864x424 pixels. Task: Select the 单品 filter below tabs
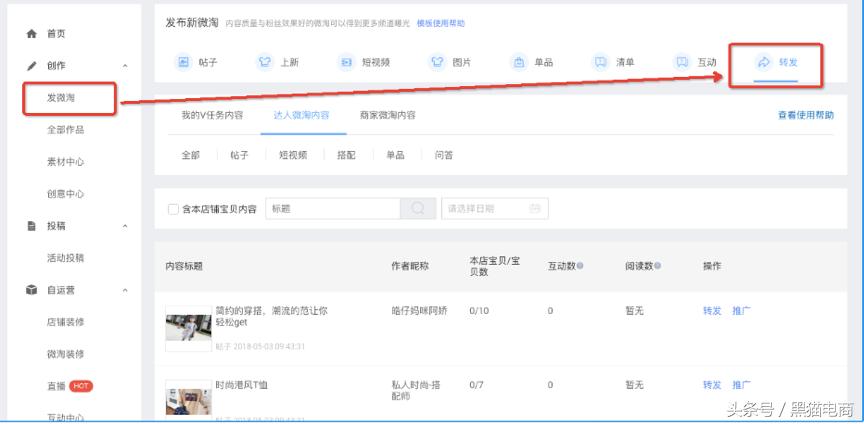coord(396,155)
